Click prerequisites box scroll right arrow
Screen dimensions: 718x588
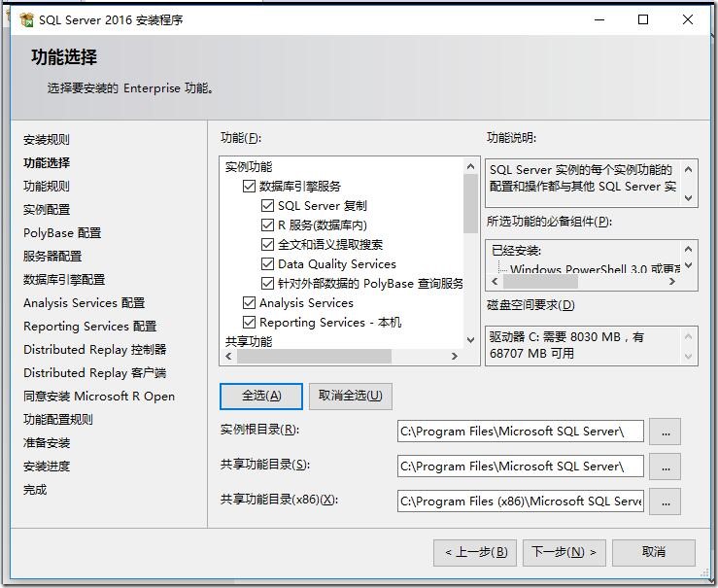click(672, 282)
